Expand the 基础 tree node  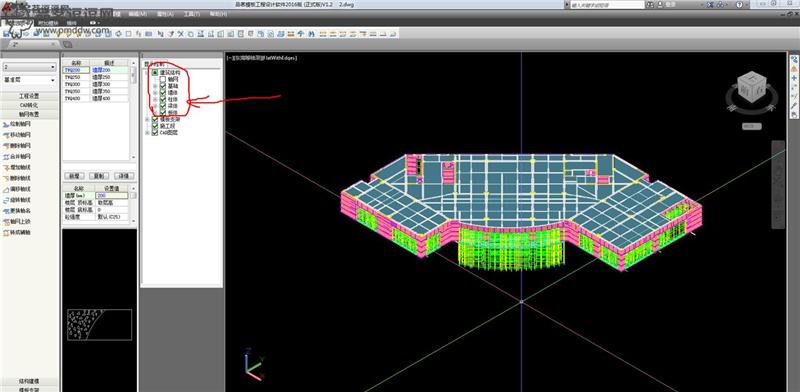tap(155, 86)
